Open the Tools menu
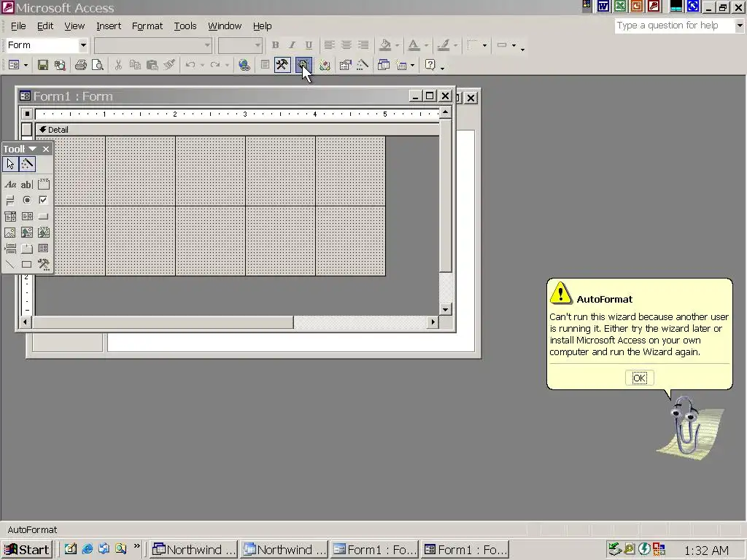747x560 pixels. [x=185, y=26]
